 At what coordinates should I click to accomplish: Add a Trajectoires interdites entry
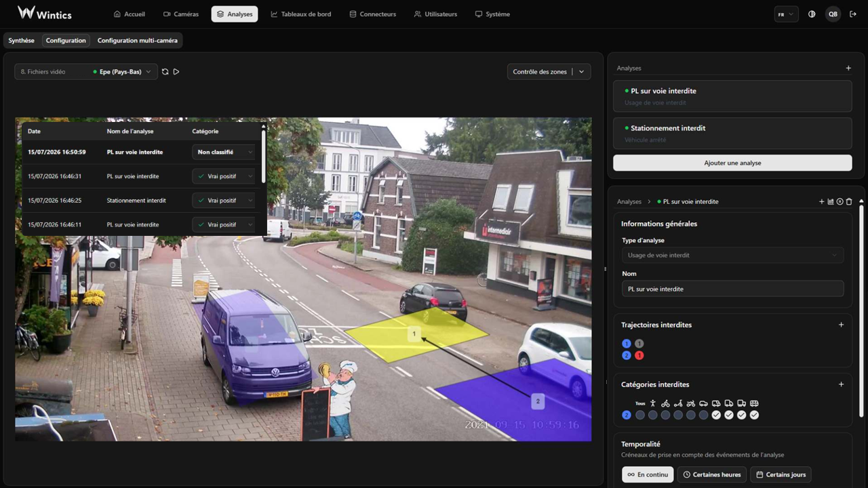tap(841, 325)
